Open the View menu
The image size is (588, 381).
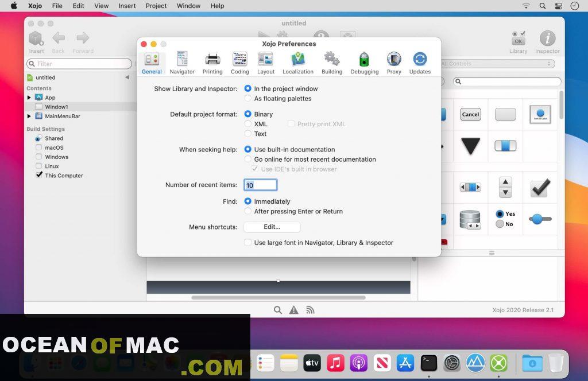tap(101, 6)
